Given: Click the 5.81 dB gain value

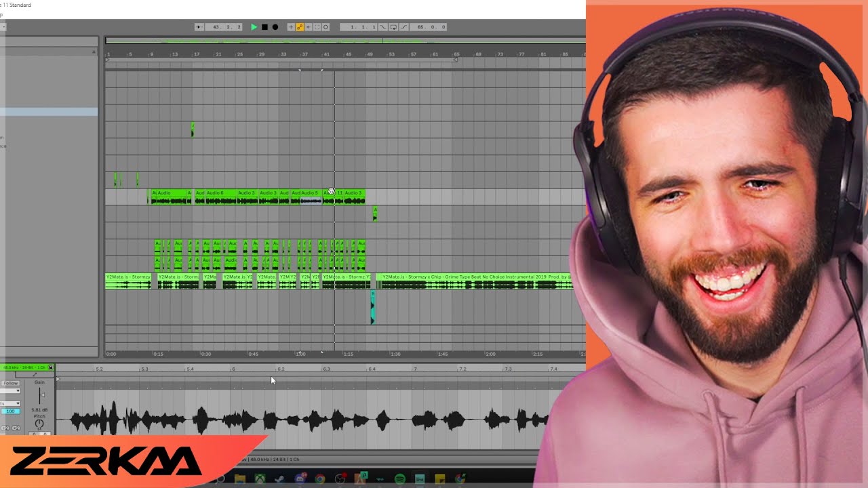Looking at the screenshot, I should tap(39, 410).
